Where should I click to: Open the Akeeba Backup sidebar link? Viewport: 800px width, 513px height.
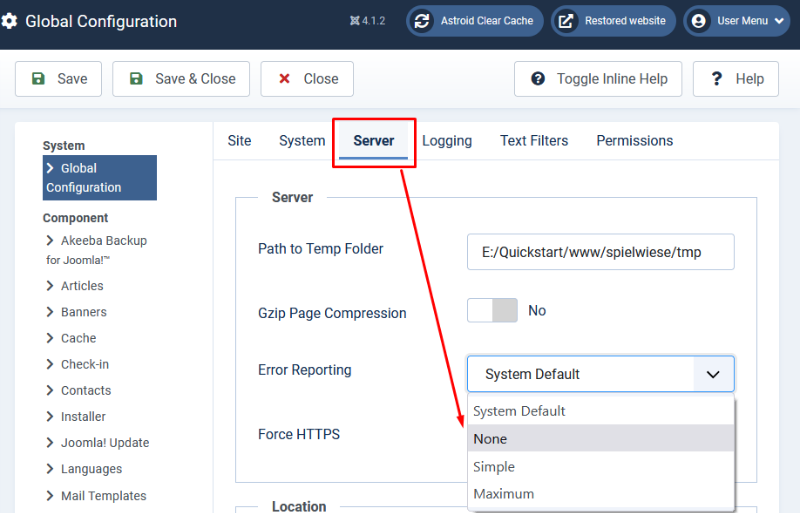click(x=96, y=250)
